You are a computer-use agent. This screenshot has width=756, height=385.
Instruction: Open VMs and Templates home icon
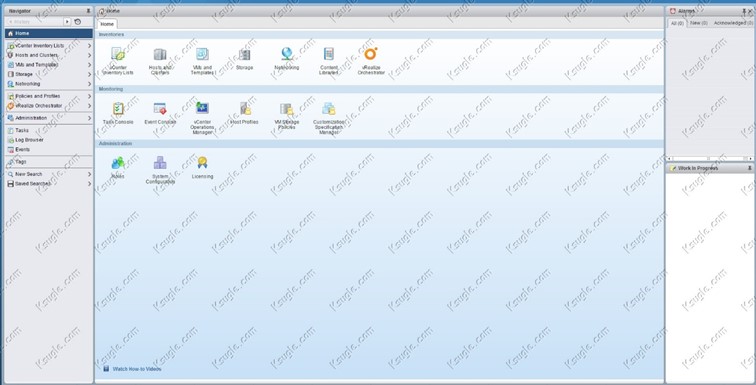[202, 54]
